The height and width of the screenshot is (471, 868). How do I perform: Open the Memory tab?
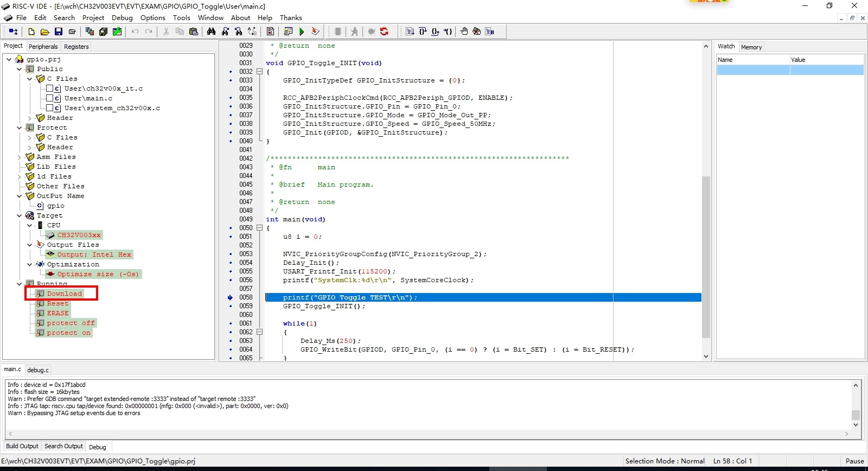click(x=751, y=47)
